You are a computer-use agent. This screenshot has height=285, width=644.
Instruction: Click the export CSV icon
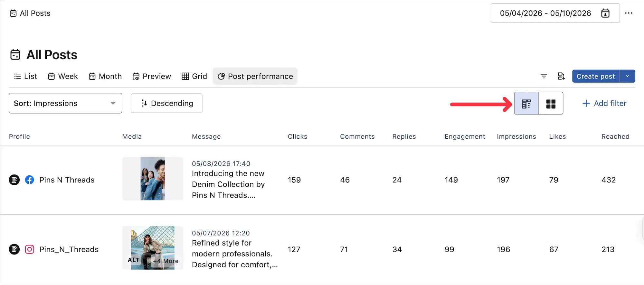point(561,76)
